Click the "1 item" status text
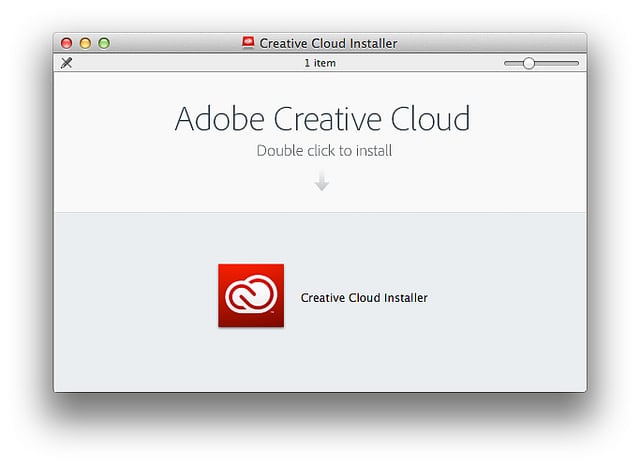The image size is (640, 466). 320,63
